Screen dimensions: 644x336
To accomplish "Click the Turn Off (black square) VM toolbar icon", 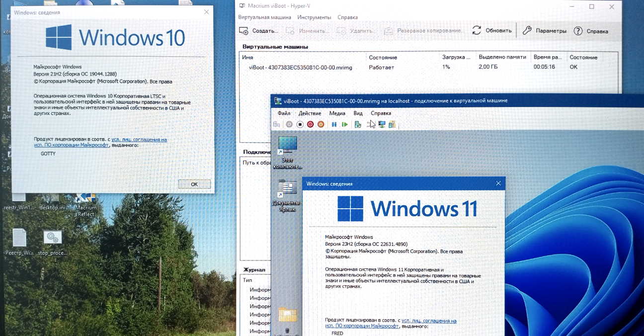I will [x=300, y=124].
